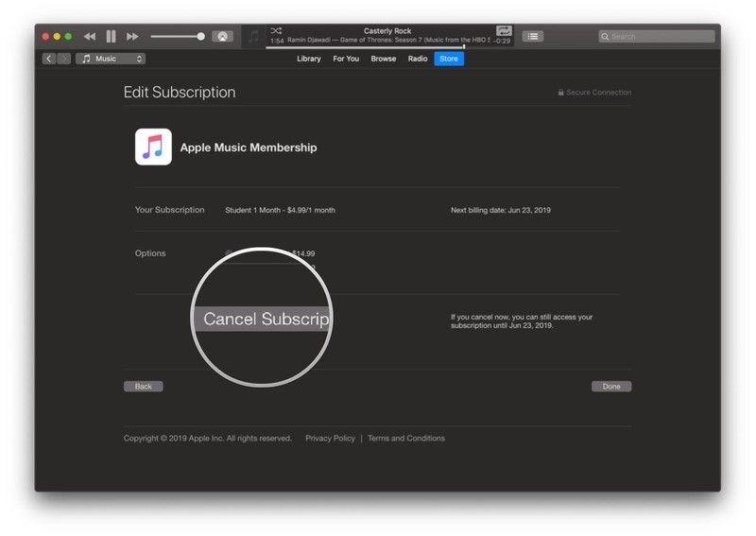Click the Edit Subscription heading
Screen dimensions: 756x536
[x=180, y=92]
